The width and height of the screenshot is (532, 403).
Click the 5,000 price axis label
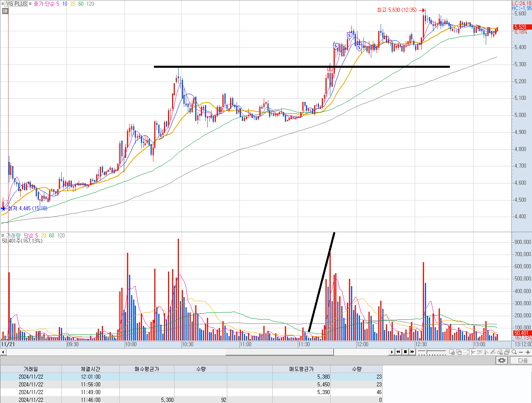tap(520, 115)
